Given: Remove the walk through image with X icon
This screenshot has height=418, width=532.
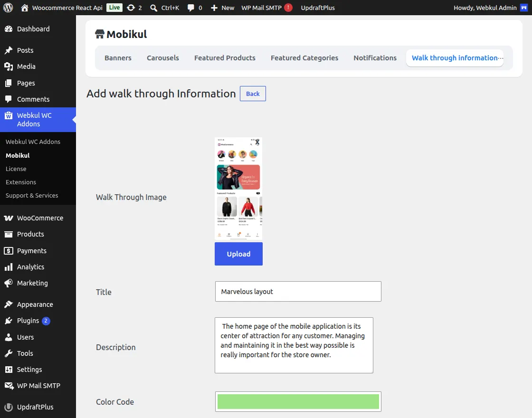Looking at the screenshot, I should (x=257, y=142).
